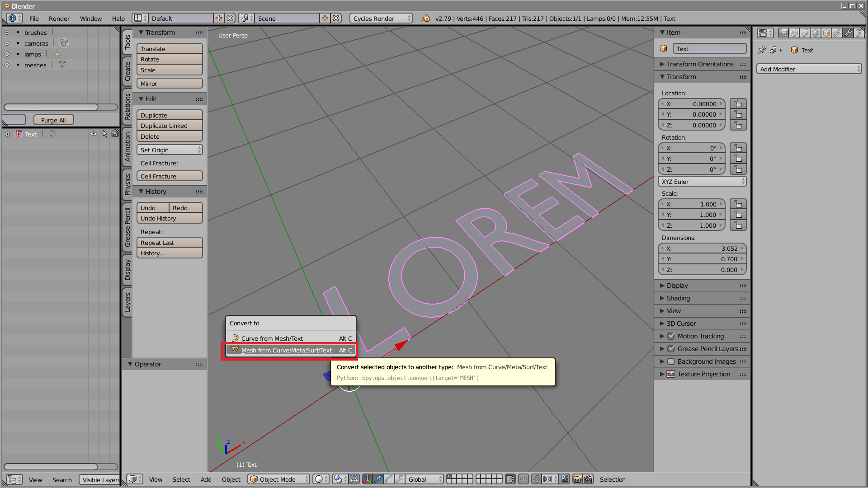This screenshot has height=488, width=868.
Task: Click the Cell Fracture button
Action: tap(170, 176)
